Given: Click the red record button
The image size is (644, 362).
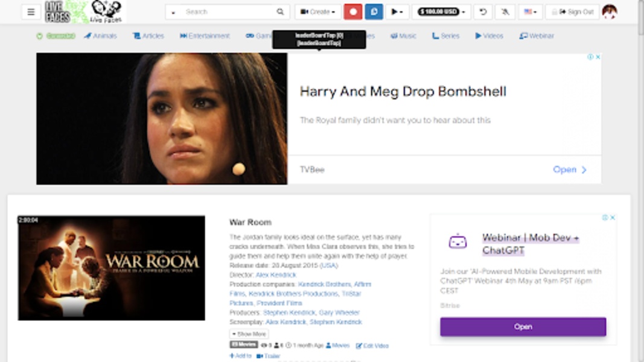Looking at the screenshot, I should click(353, 12).
